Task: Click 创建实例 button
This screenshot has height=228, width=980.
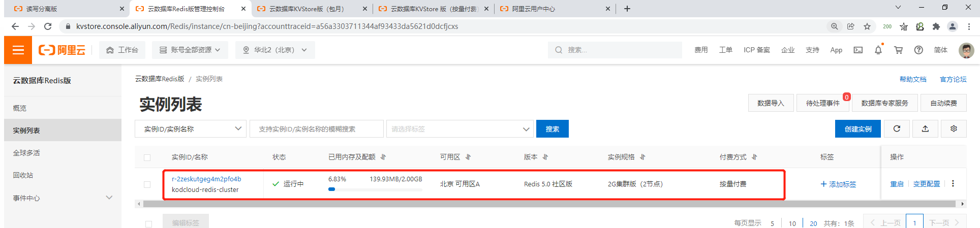Action: click(858, 129)
